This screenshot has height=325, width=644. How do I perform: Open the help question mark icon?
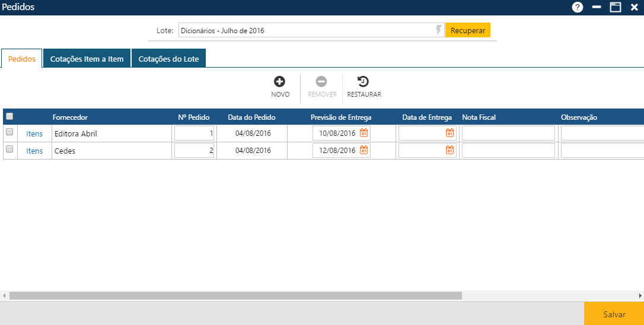coord(578,7)
